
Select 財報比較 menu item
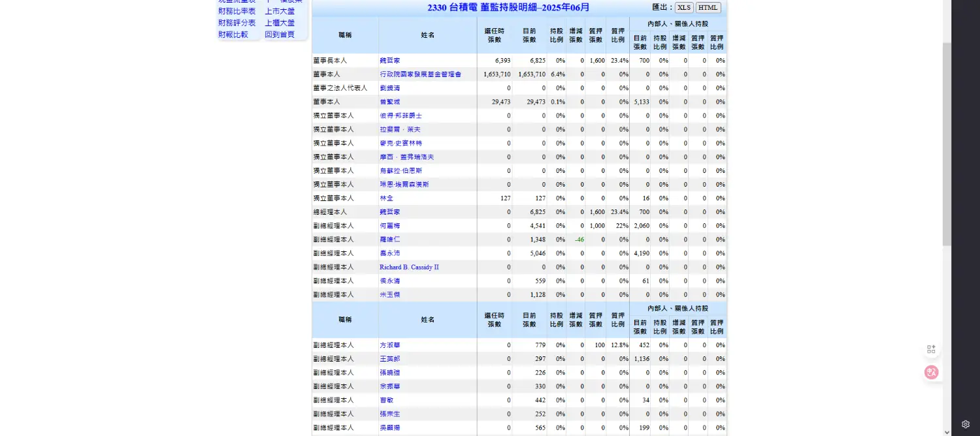click(233, 35)
